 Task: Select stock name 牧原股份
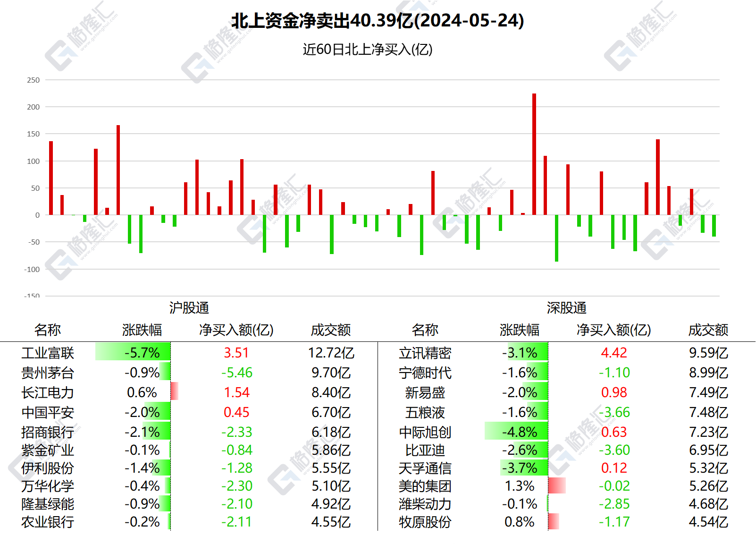coord(425,522)
